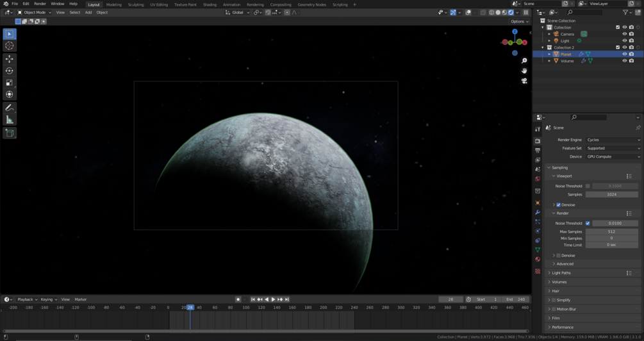
Task: Disable the Render Noise Threshold checkbox
Action: (x=588, y=223)
